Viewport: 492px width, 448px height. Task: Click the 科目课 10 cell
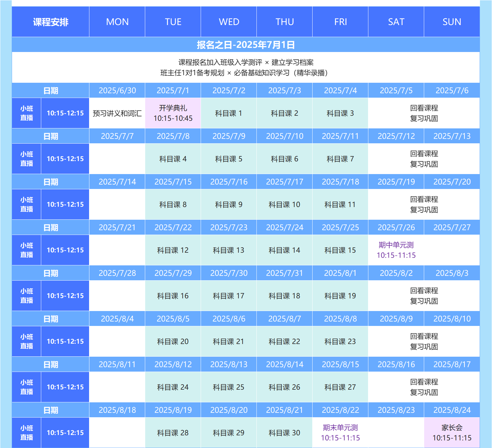284,205
